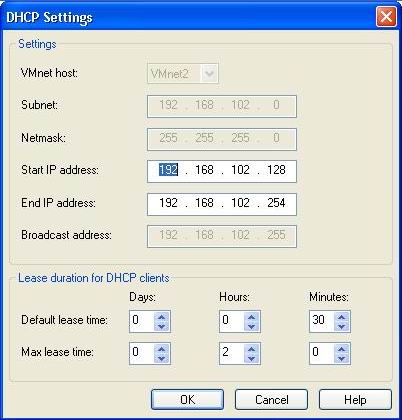
Task: Click Max lease time Hours field showing 2
Action: coord(232,353)
